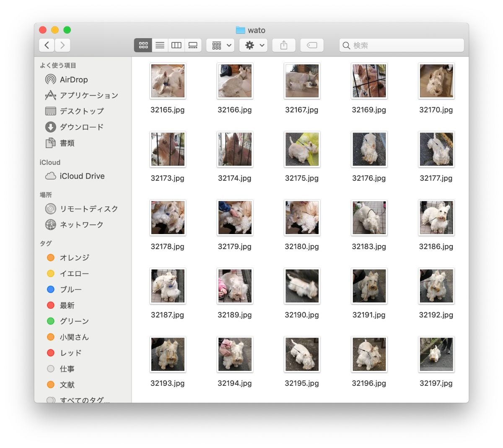Select thumbnail of 32165.jpg
This screenshot has width=503, height=448.
click(x=168, y=81)
